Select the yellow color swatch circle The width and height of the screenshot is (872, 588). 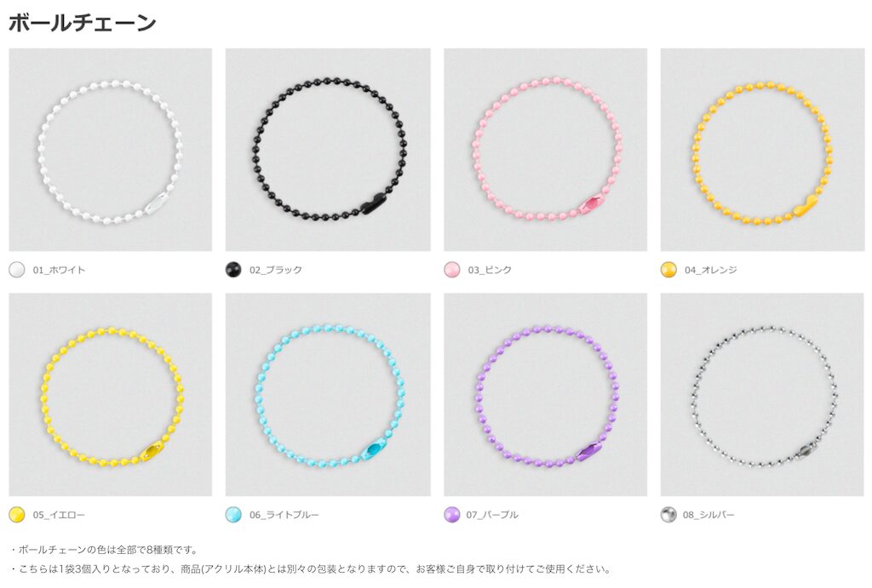click(17, 515)
